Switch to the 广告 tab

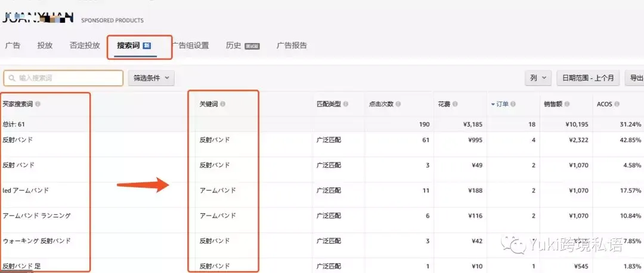click(x=13, y=45)
